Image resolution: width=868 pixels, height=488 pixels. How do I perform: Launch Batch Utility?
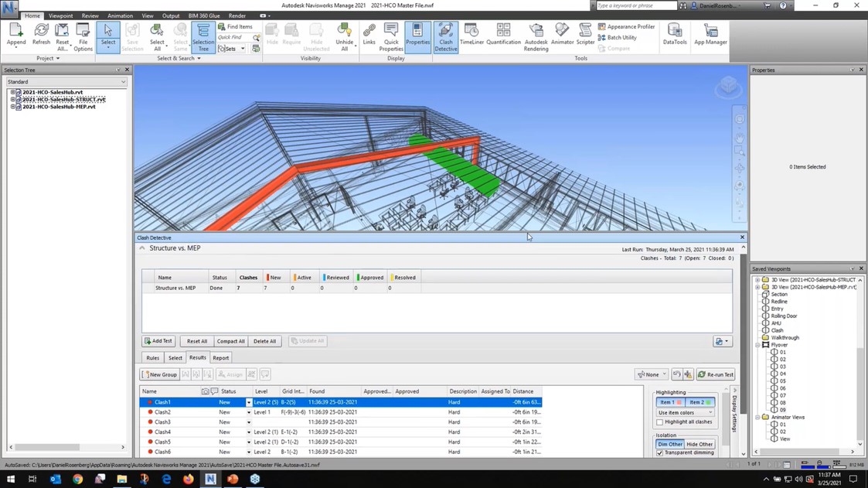pyautogui.click(x=618, y=38)
